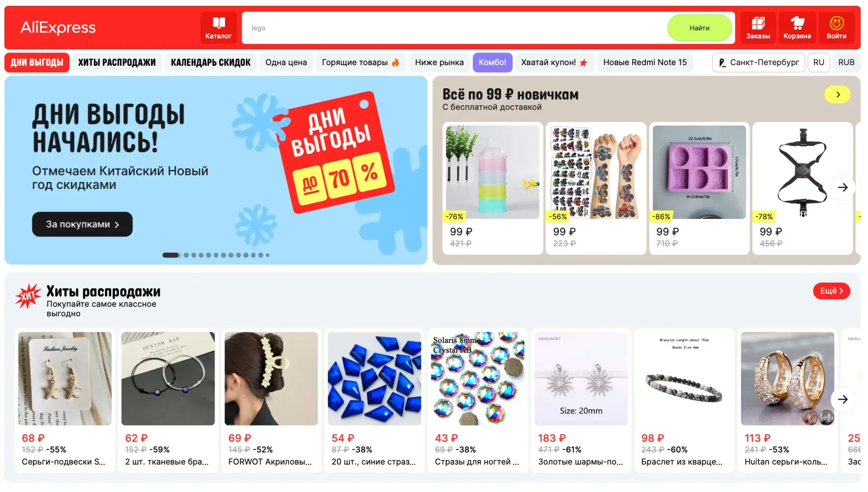The height and width of the screenshot is (492, 868).
Task: Click the search field containing lego
Action: pyautogui.click(x=454, y=28)
